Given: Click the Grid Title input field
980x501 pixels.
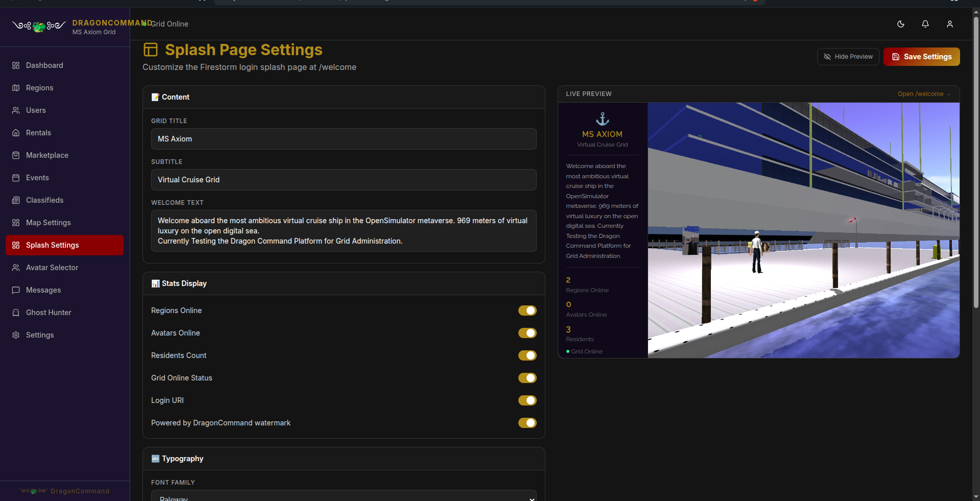Looking at the screenshot, I should [344, 139].
